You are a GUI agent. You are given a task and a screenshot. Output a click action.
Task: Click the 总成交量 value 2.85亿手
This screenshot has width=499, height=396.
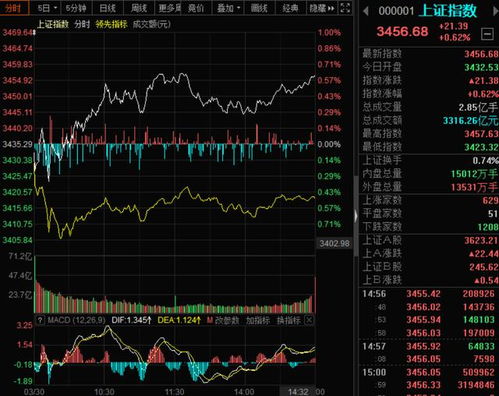(478, 107)
